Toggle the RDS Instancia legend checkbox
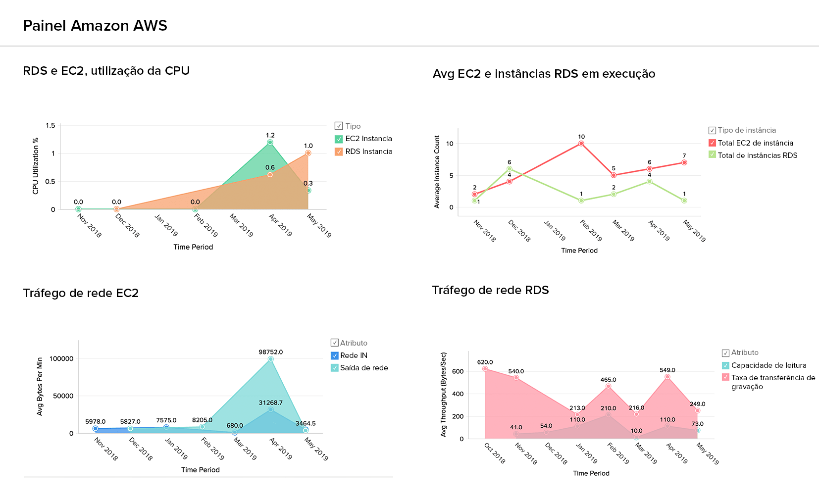 click(x=339, y=152)
